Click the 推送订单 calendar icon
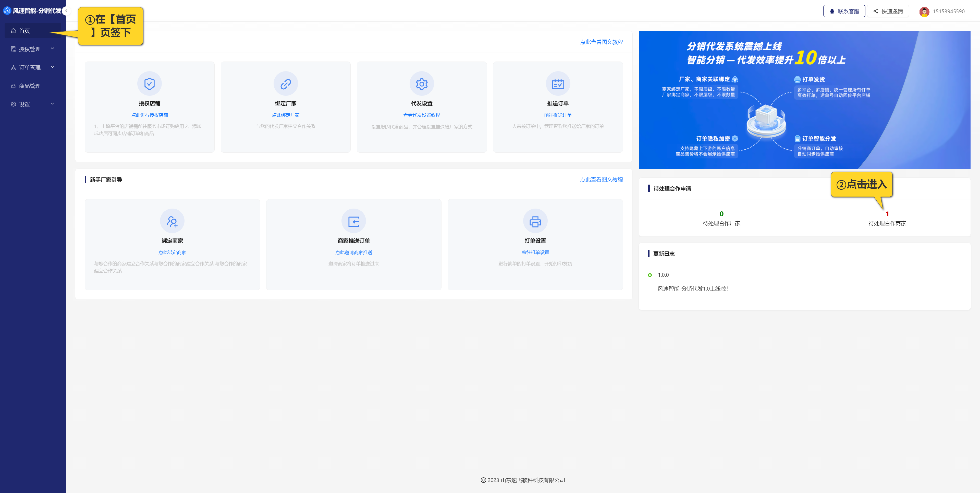The width and height of the screenshot is (980, 493). pyautogui.click(x=558, y=84)
